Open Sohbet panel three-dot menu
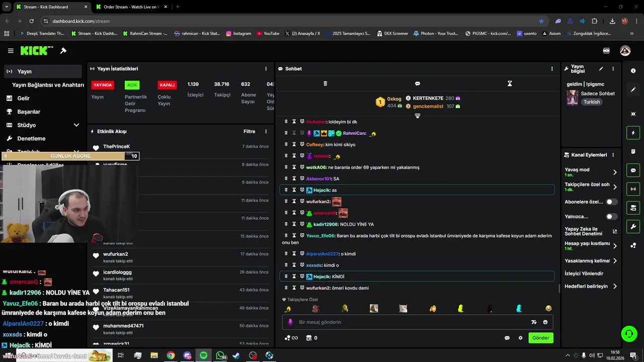 (552, 69)
